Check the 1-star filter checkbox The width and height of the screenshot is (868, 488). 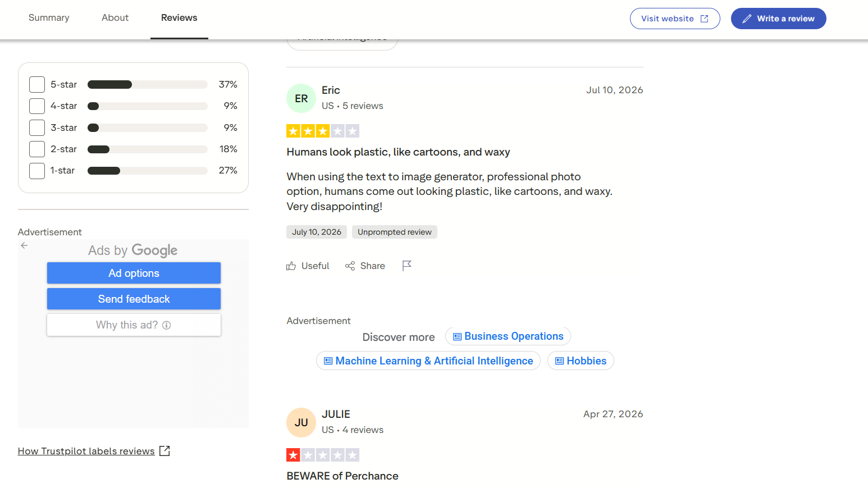(37, 171)
